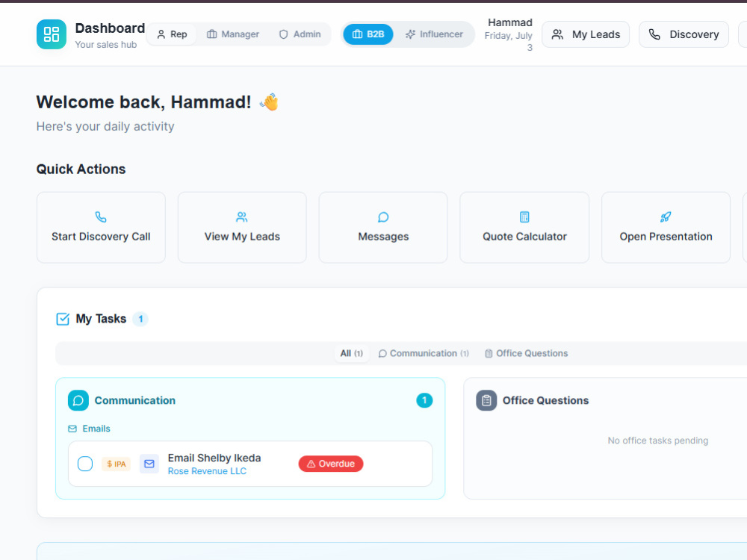
Task: Click the teal Communication section icon
Action: point(78,400)
